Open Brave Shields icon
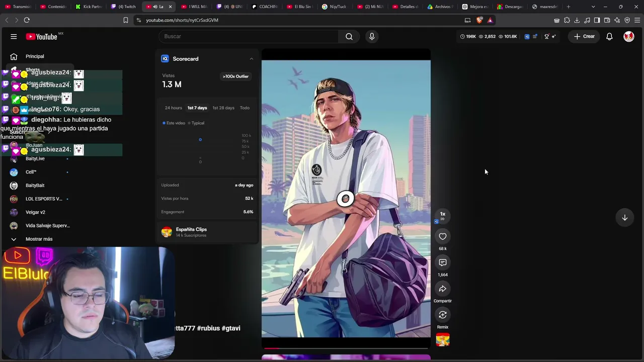This screenshot has width=644, height=362. (x=479, y=20)
